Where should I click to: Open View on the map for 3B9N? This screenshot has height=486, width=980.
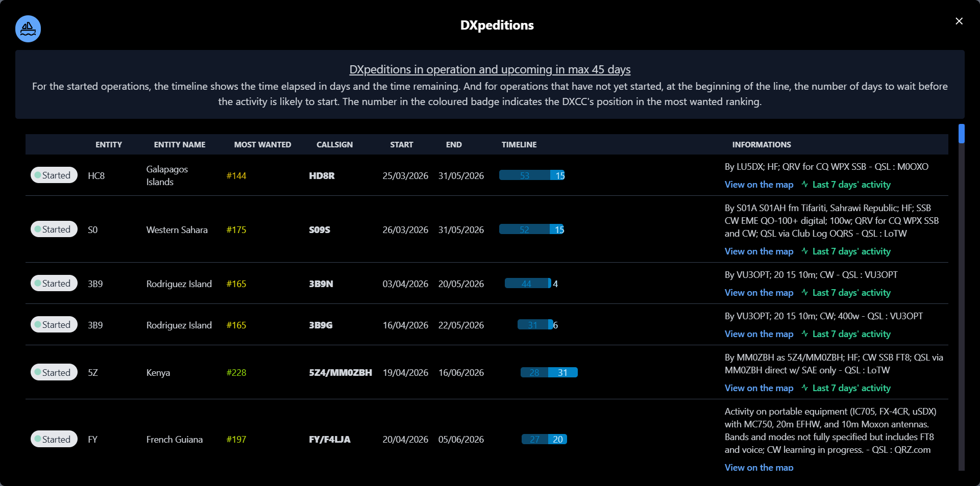tap(759, 293)
